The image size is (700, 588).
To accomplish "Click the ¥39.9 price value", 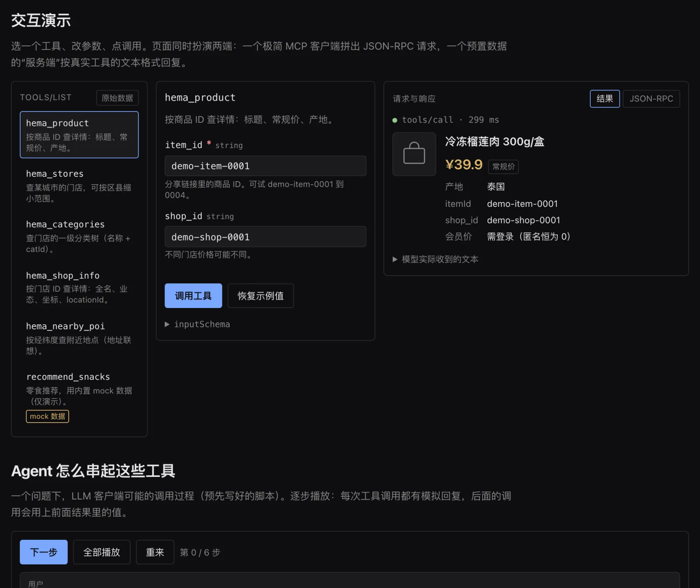I will 464,164.
